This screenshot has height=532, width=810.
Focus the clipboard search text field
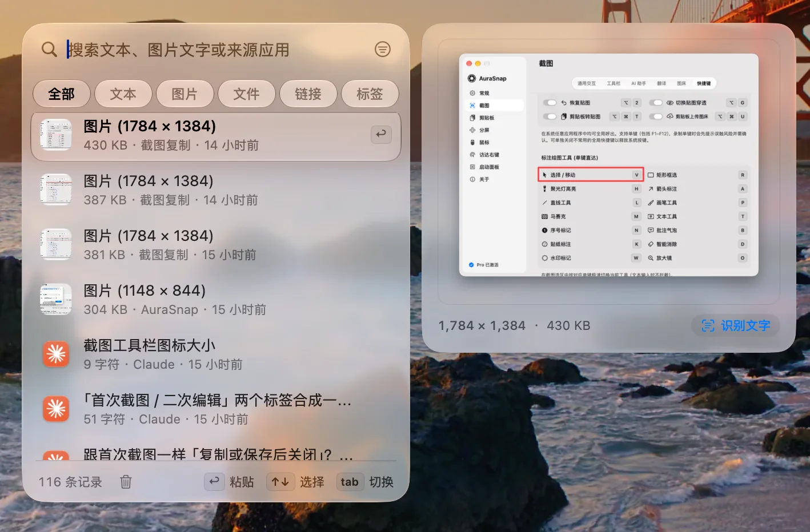coord(215,50)
